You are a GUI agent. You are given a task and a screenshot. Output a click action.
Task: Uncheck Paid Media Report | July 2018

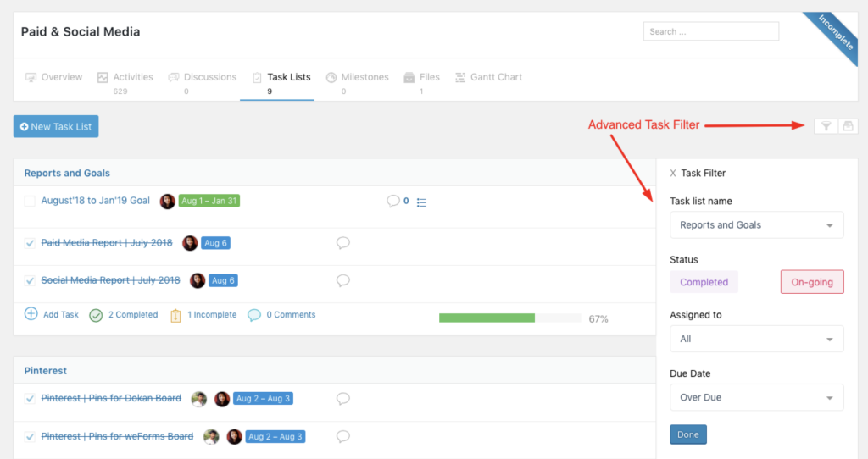(x=30, y=243)
